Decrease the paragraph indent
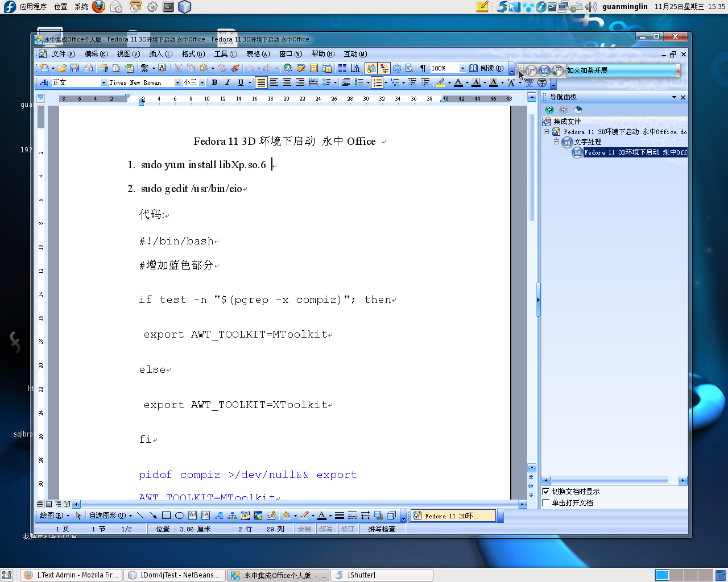Screen dimensions: 728x582 (x=412, y=82)
